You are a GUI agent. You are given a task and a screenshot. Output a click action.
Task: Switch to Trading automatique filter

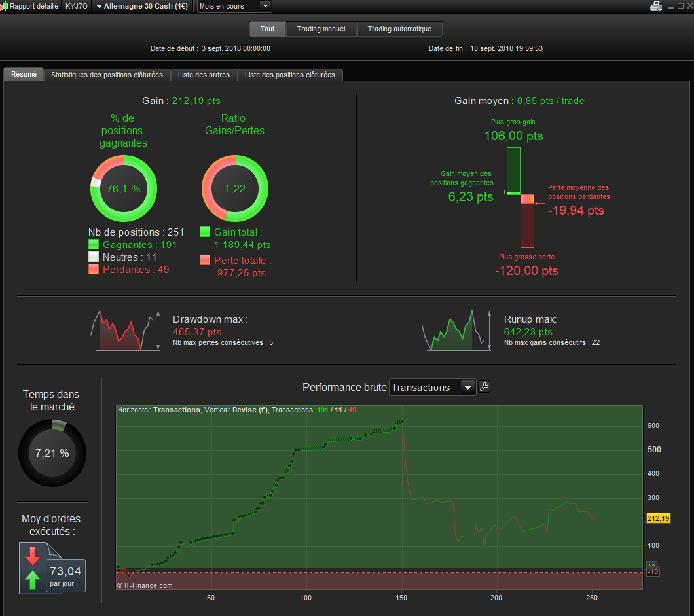coord(399,29)
